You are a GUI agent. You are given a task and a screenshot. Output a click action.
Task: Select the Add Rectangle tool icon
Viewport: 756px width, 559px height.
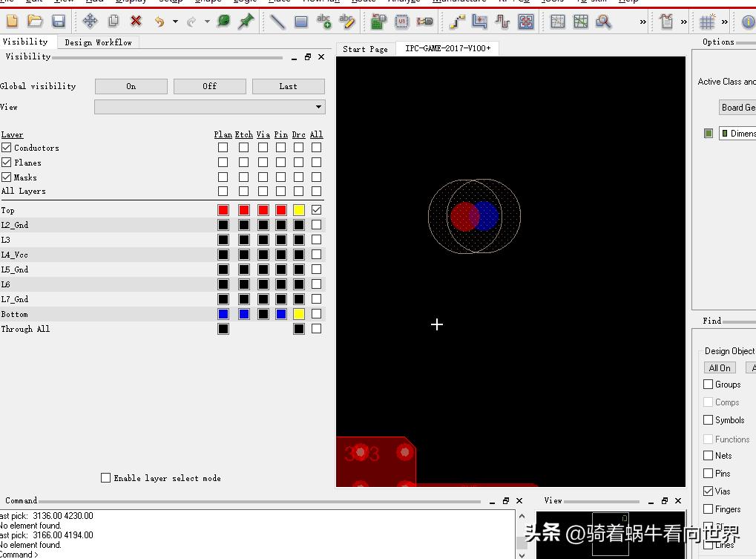coord(300,22)
